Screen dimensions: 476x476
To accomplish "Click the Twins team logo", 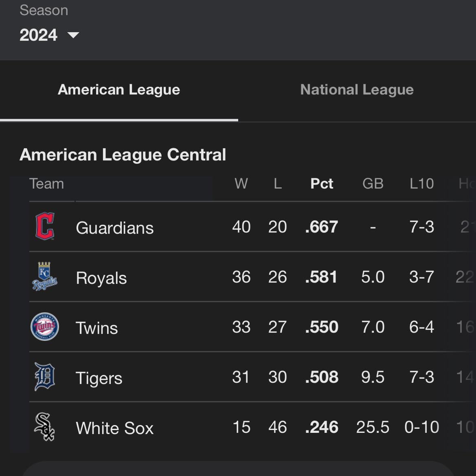I will (45, 327).
